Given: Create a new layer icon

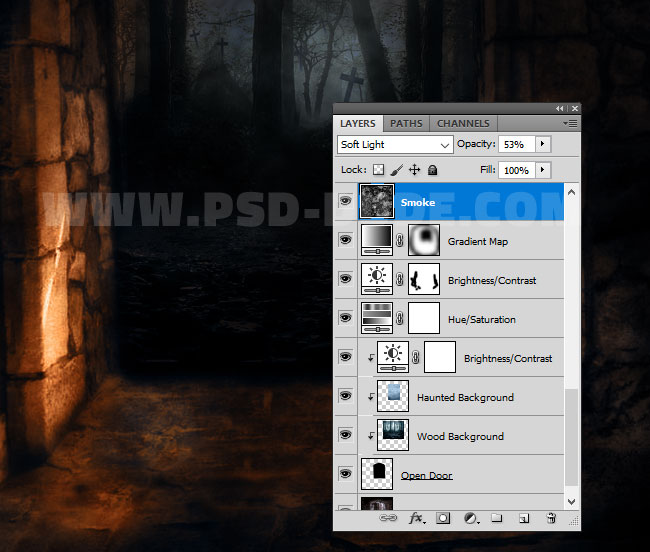Looking at the screenshot, I should click(x=524, y=518).
